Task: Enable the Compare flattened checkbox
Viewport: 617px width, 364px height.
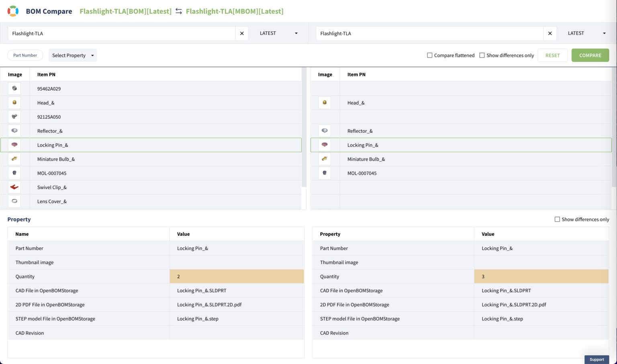Action: pyautogui.click(x=429, y=55)
